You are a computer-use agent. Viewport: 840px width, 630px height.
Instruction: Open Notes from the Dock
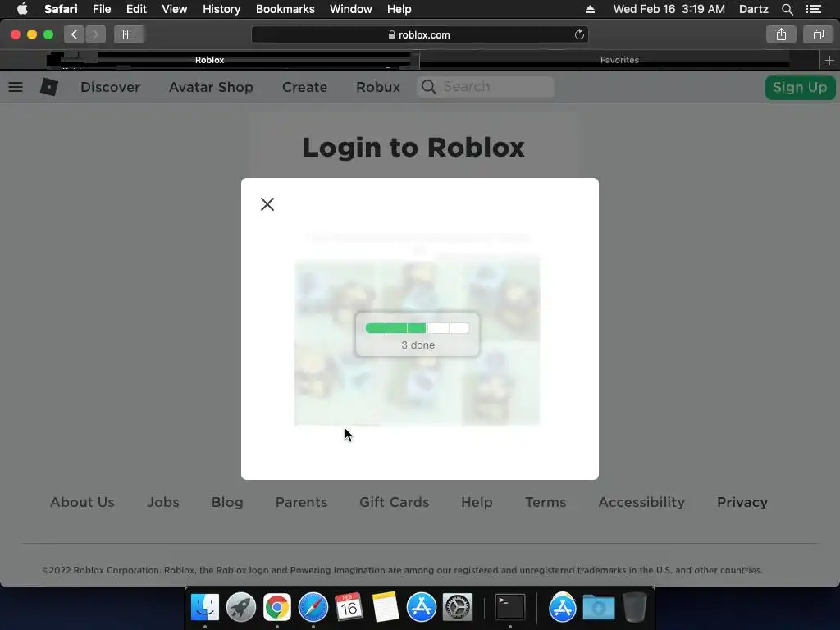click(386, 607)
